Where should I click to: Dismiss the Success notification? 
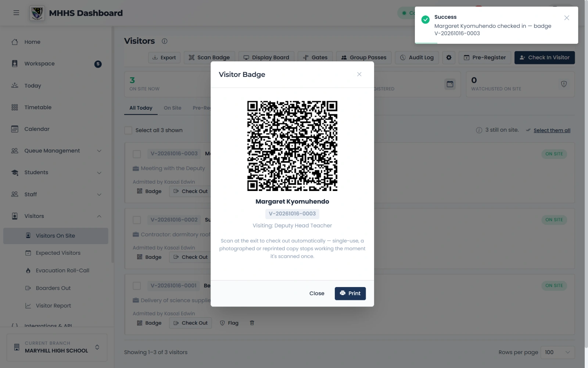point(567,18)
